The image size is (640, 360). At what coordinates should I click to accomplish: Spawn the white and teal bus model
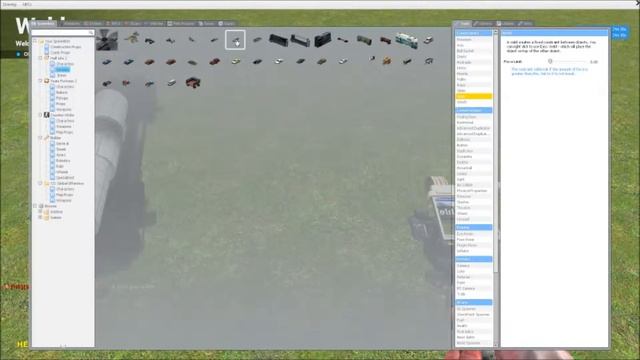[407, 40]
